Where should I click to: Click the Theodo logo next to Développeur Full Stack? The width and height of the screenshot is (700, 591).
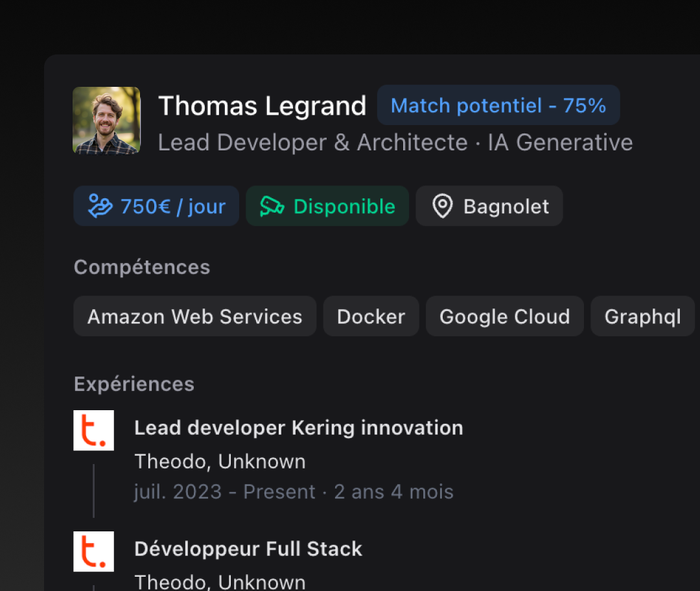click(x=93, y=551)
